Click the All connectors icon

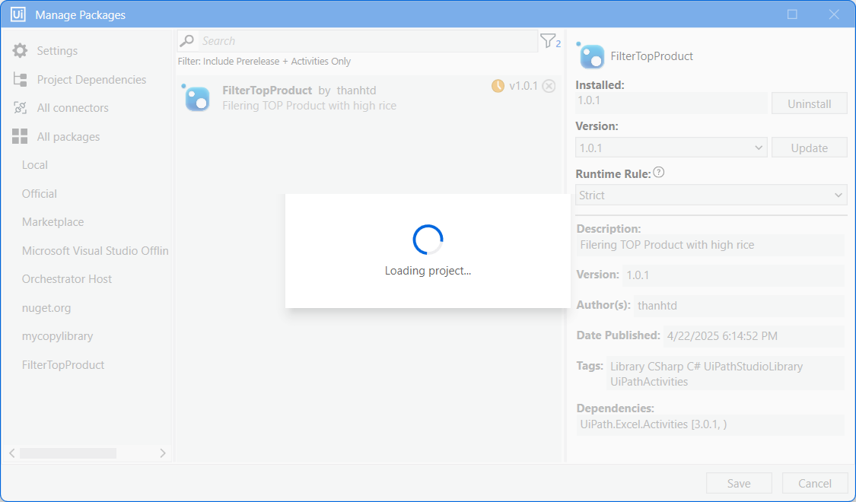point(20,108)
